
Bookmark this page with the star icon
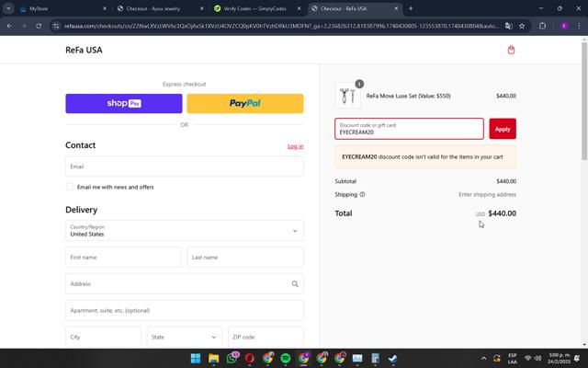click(522, 26)
